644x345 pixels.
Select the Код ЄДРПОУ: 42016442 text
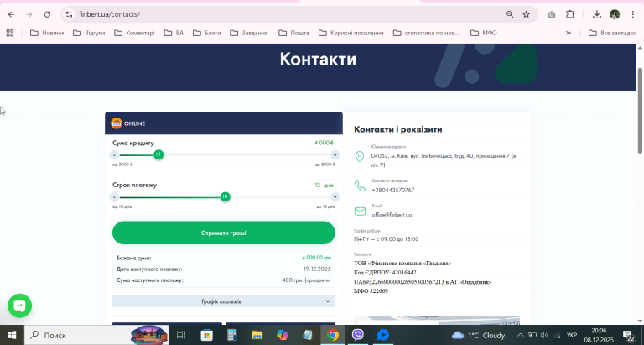point(385,272)
